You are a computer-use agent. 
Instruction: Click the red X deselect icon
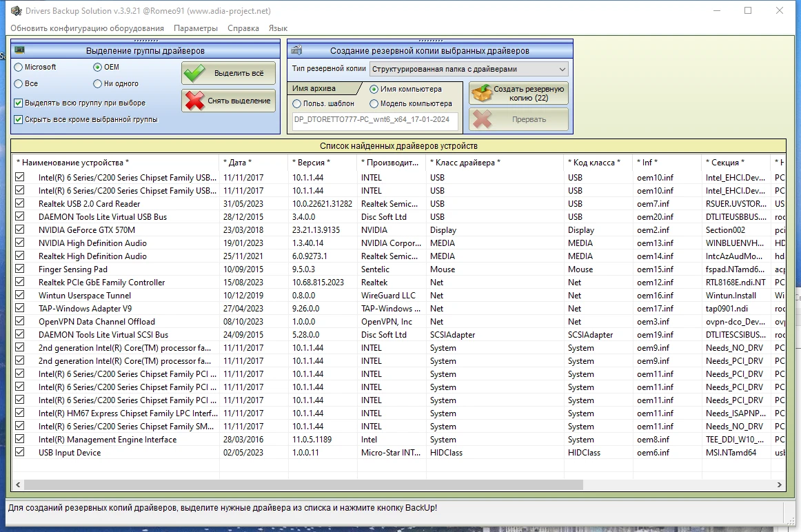(x=196, y=101)
